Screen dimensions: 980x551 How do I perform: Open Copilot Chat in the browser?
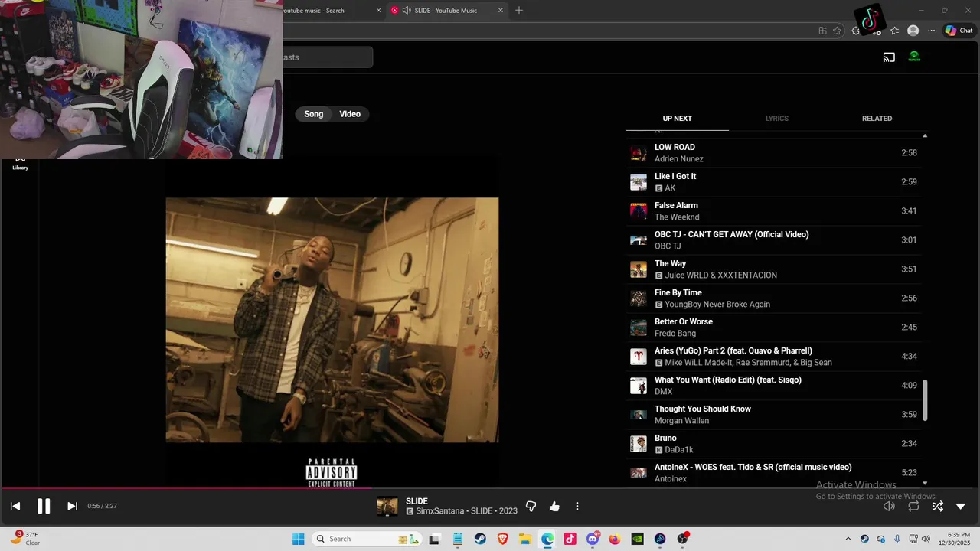[x=959, y=31]
